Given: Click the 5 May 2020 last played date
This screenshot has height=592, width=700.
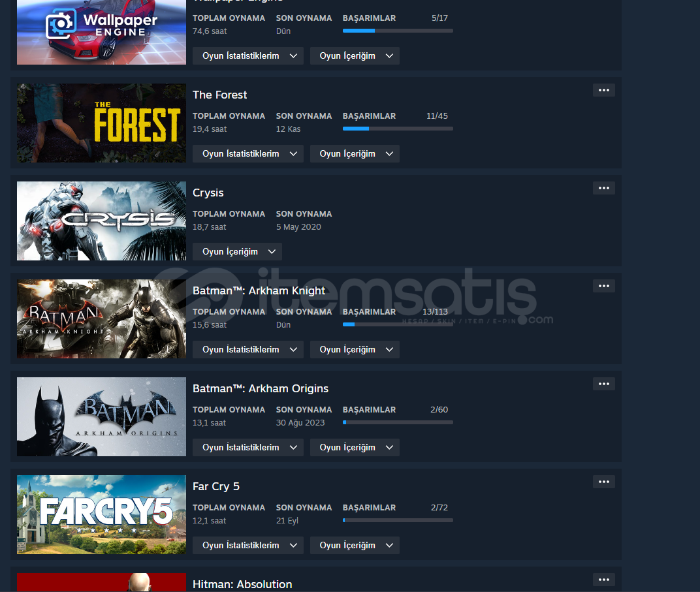Looking at the screenshot, I should (298, 227).
